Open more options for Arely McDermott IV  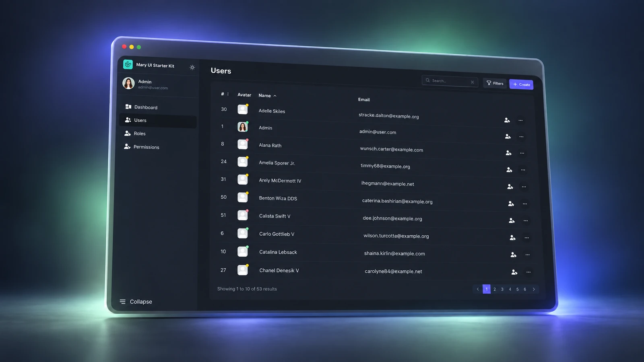pos(524,187)
